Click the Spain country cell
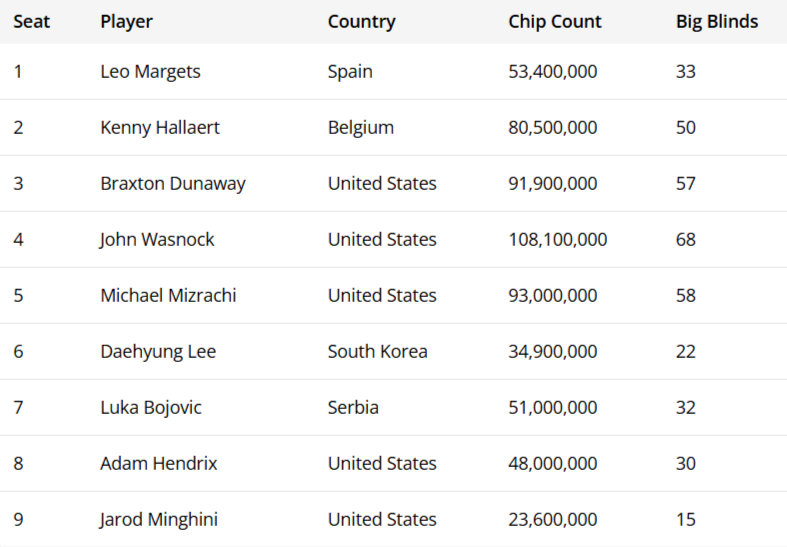The width and height of the screenshot is (787, 547). (x=350, y=72)
